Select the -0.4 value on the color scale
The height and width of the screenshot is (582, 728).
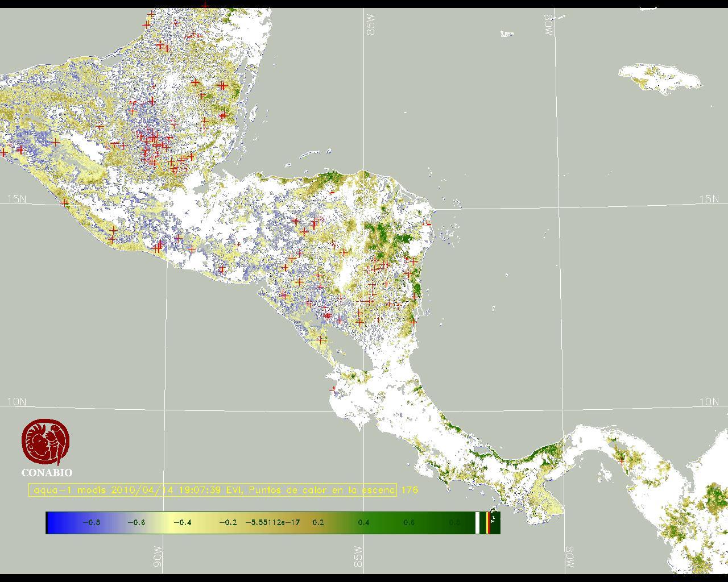point(182,522)
